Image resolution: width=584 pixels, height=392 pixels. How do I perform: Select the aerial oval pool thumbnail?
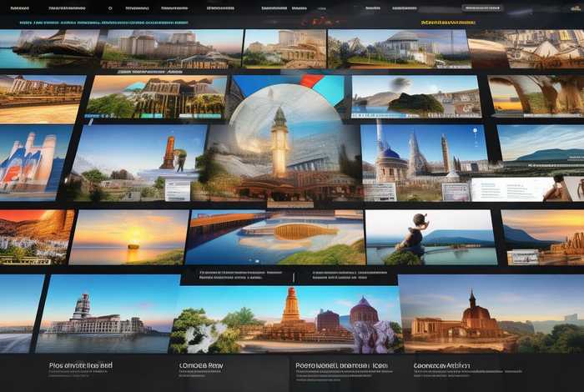pos(275,236)
